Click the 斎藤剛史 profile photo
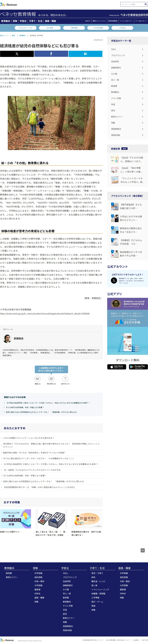The width and height of the screenshot is (148, 644). (x=7, y=339)
